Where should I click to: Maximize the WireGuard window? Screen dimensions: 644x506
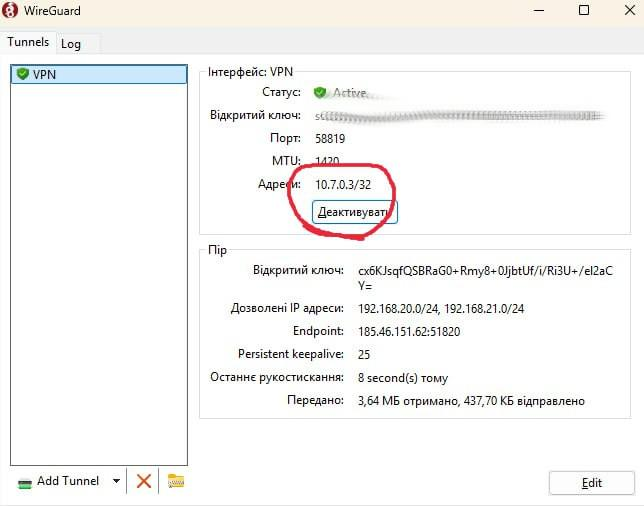tap(584, 11)
